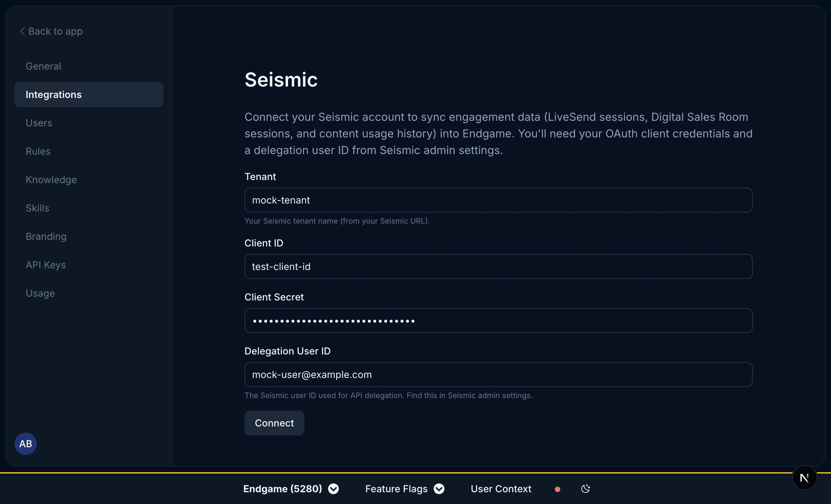The height and width of the screenshot is (504, 831).
Task: Open the AB user avatar
Action: coord(26,443)
